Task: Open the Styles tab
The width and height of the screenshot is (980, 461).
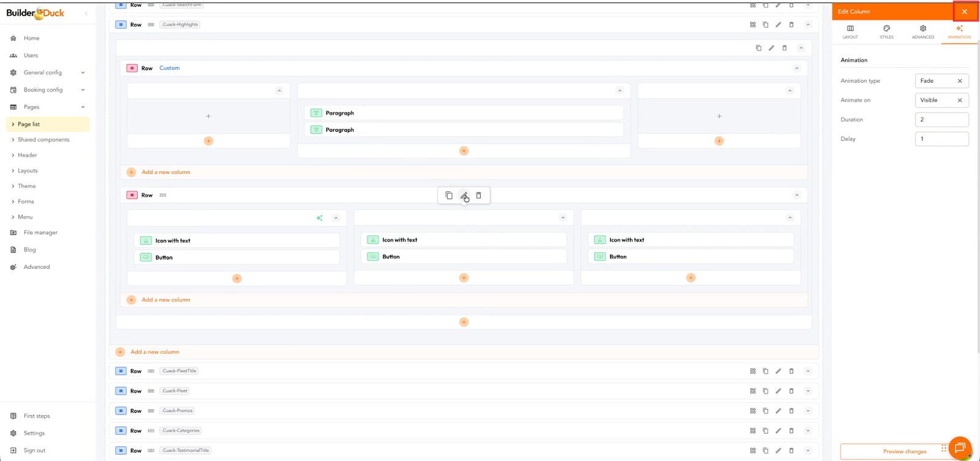Action: coord(886,32)
